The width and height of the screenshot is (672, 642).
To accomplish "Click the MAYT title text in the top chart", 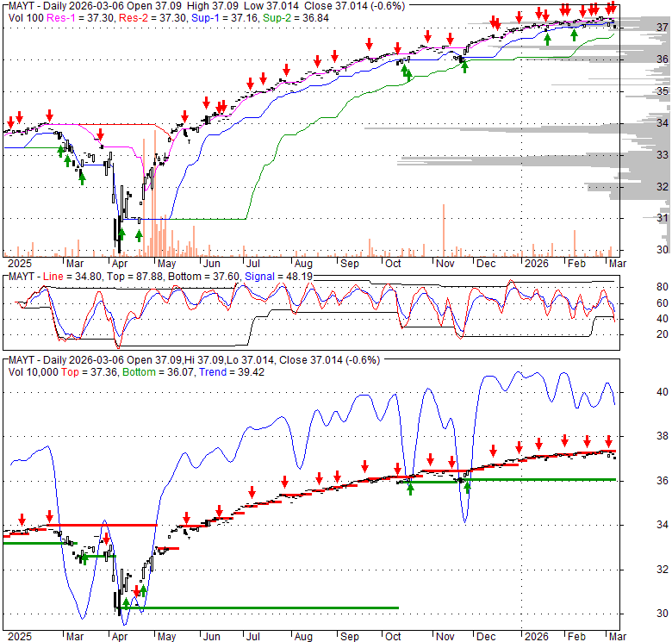I will pos(21,5).
